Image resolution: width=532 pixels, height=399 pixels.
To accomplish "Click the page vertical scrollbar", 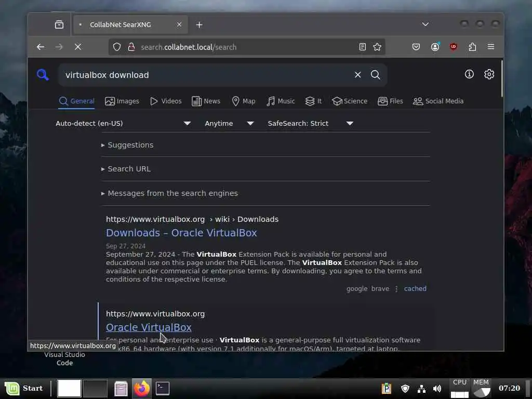I will [x=501, y=79].
